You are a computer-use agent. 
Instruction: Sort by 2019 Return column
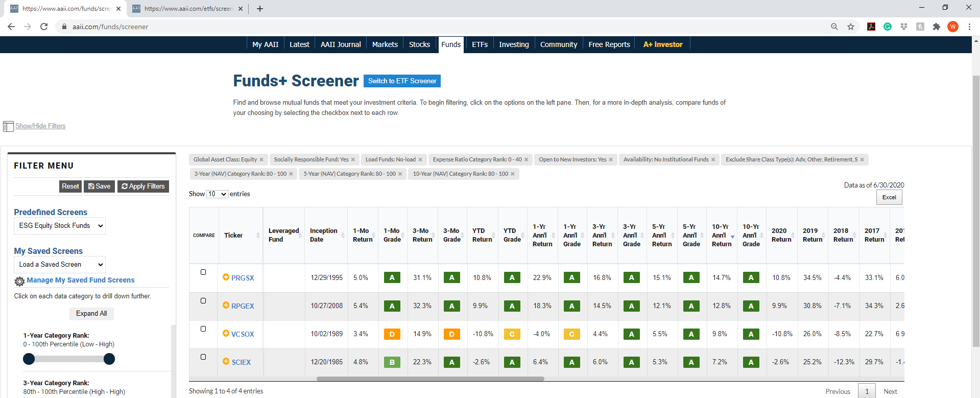point(813,236)
